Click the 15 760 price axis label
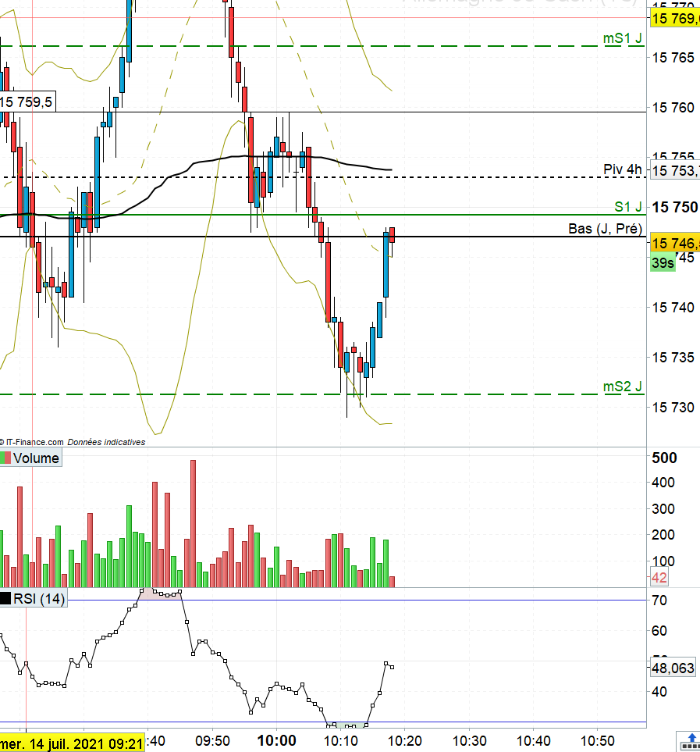Viewport: 700px width, 752px height. [x=673, y=108]
